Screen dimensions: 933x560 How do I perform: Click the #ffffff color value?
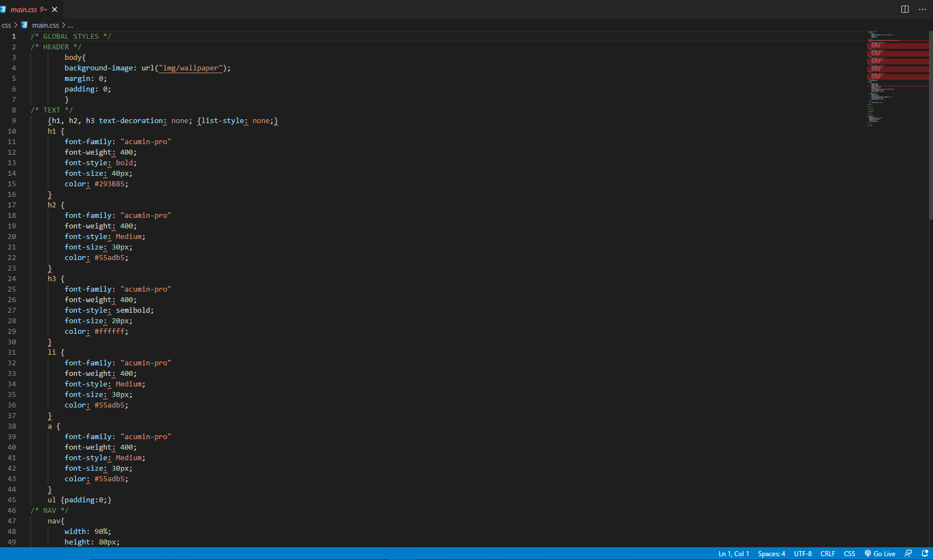click(109, 332)
